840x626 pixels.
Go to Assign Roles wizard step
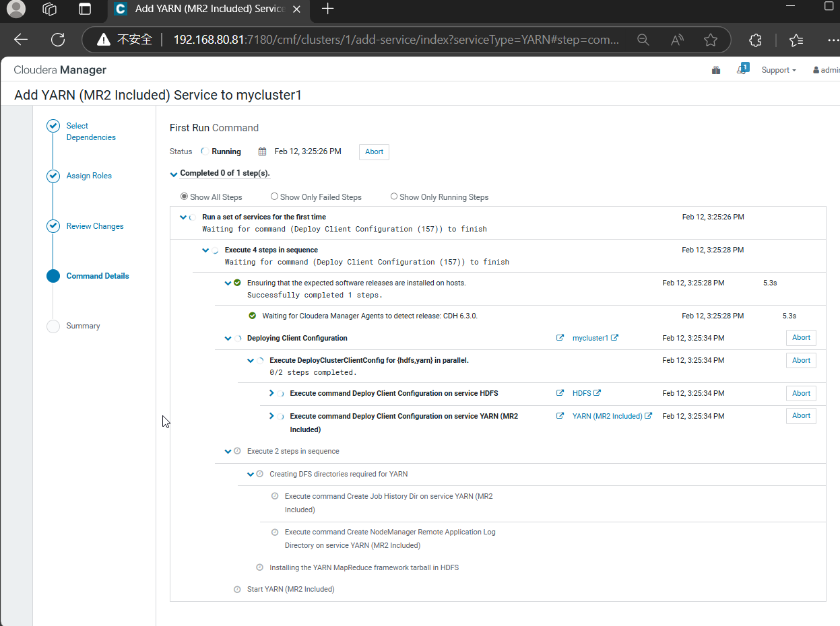(x=89, y=176)
